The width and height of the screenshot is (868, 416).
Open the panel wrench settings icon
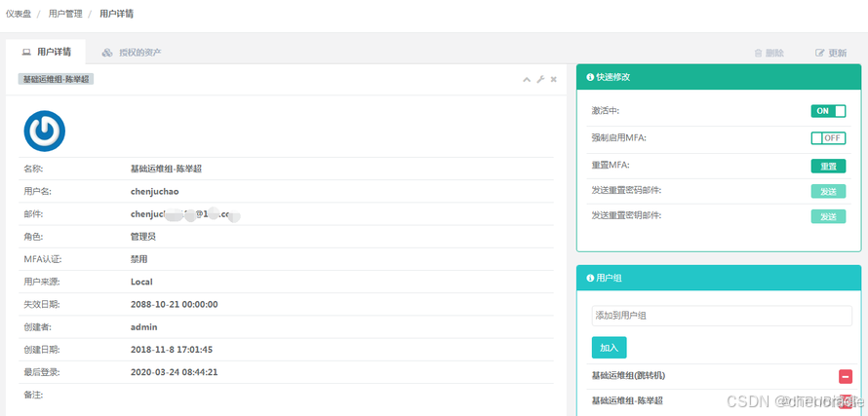[x=541, y=79]
